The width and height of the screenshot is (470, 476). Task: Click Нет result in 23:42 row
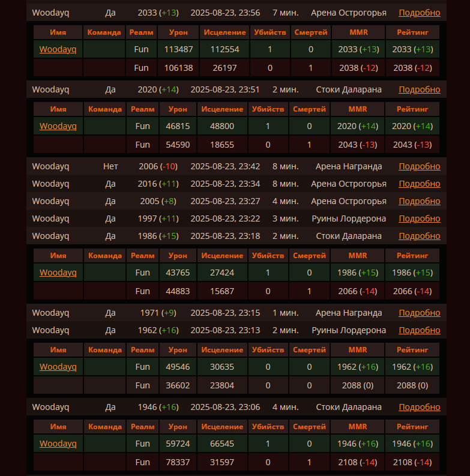110,166
